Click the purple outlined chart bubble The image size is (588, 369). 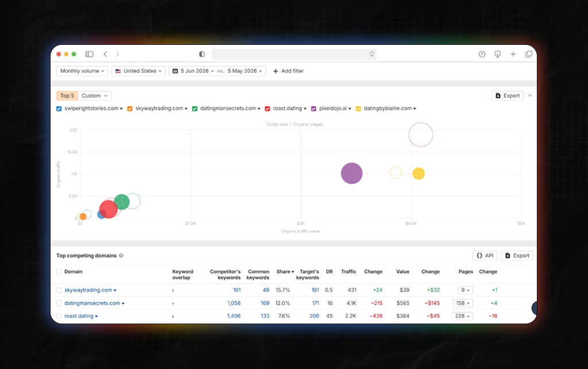[x=421, y=134]
